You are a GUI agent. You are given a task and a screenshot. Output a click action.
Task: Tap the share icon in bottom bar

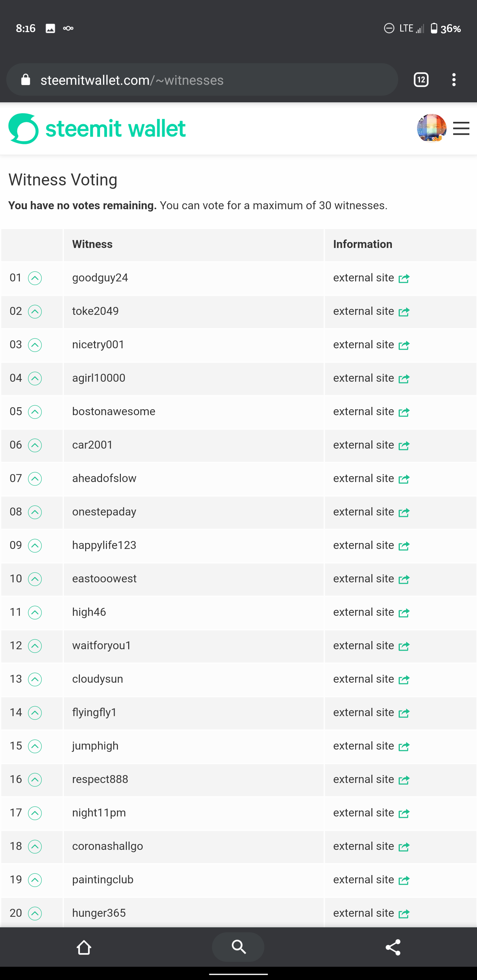pyautogui.click(x=393, y=947)
